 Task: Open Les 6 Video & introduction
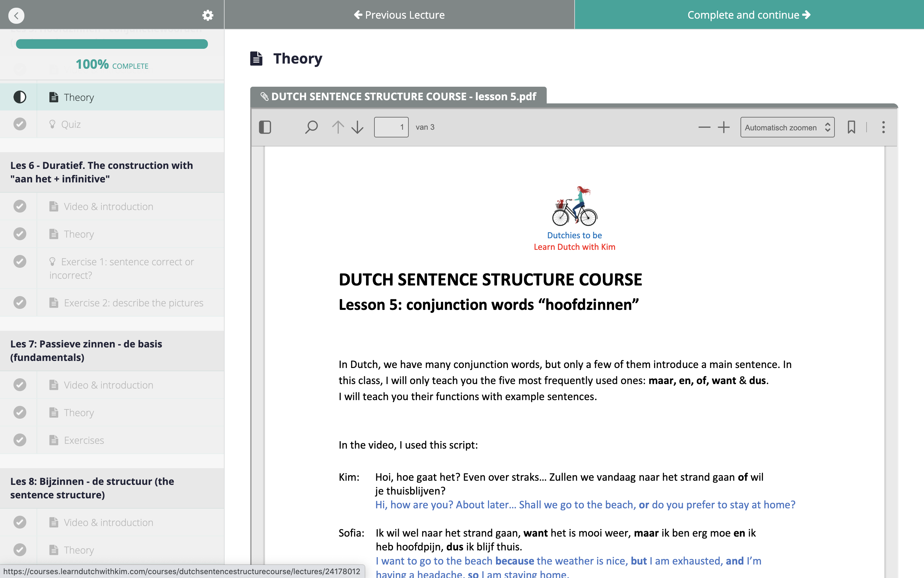pos(112,206)
